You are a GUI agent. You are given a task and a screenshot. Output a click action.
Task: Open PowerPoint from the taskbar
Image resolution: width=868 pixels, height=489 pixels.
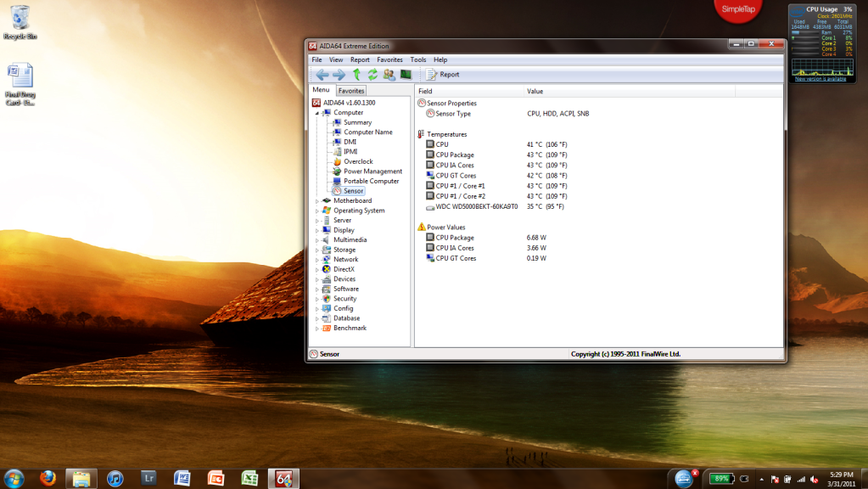click(216, 479)
